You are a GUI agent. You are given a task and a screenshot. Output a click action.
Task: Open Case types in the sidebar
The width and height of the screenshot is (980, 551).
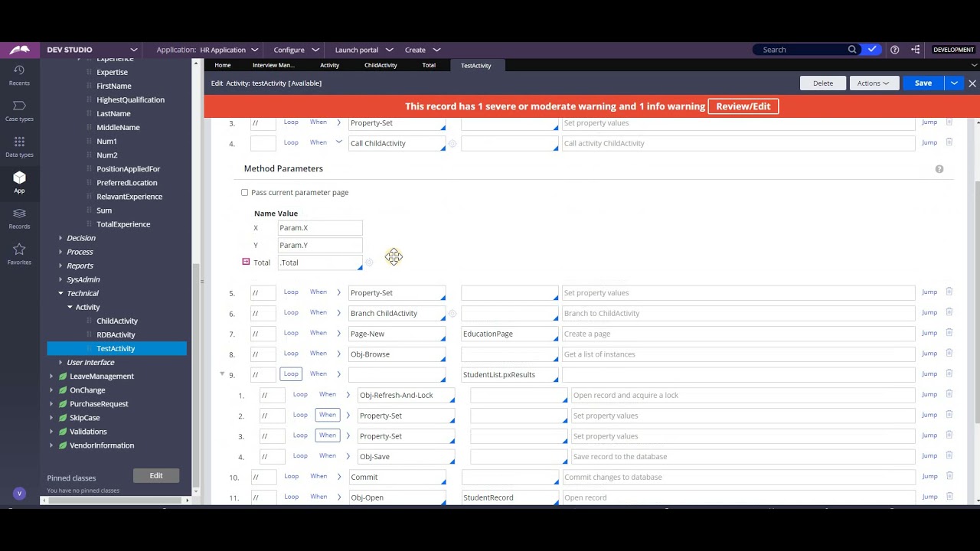pos(19,111)
